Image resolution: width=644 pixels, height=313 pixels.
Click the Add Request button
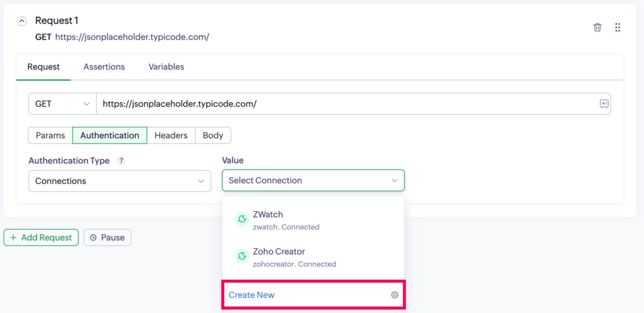pos(41,238)
